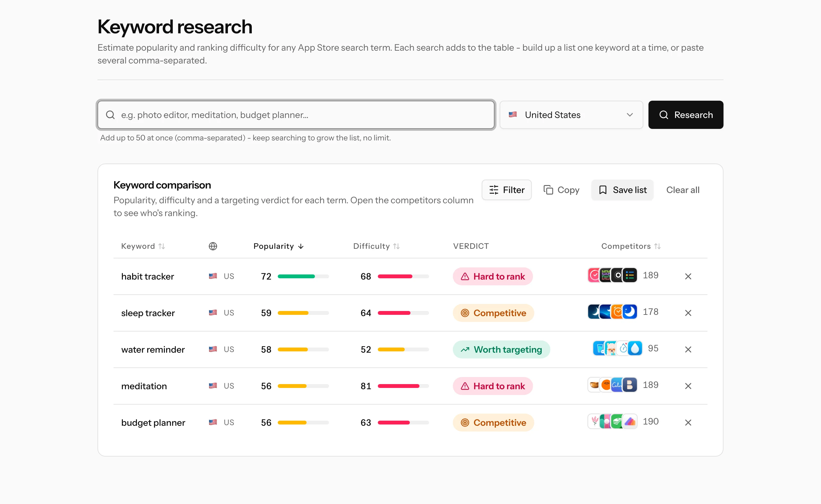821x504 pixels.
Task: Select the habit tracker keyword
Action: tap(148, 276)
